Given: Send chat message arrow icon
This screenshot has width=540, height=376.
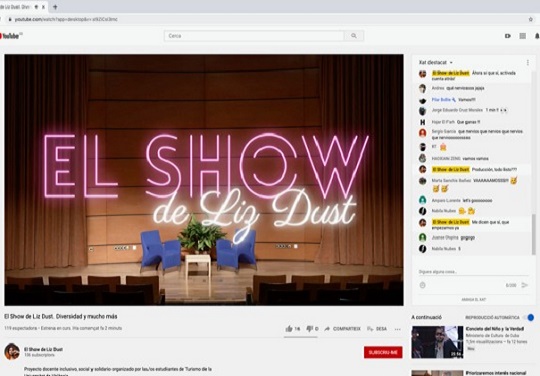Looking at the screenshot, I should (x=525, y=285).
